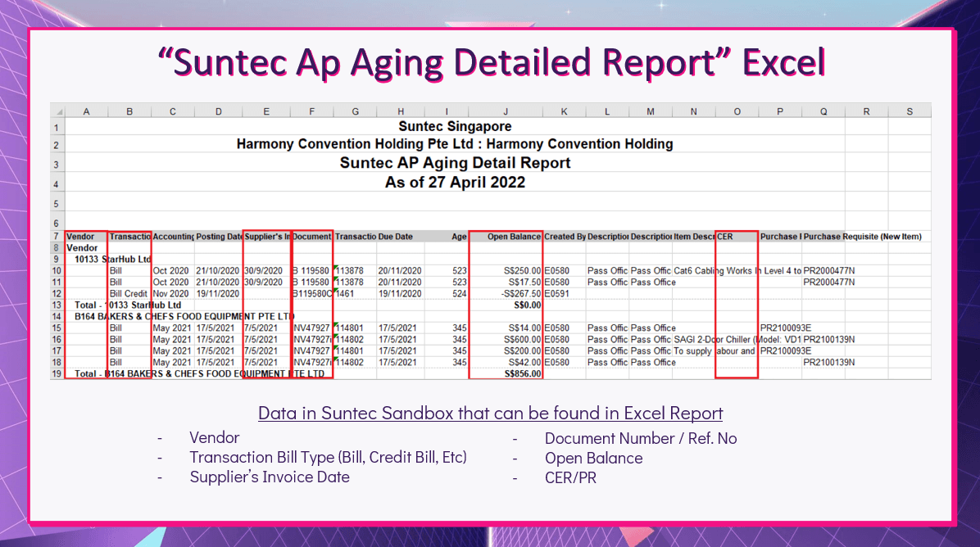
Task: Click 'Document Number / Ref. No' bullet text
Action: pos(641,439)
